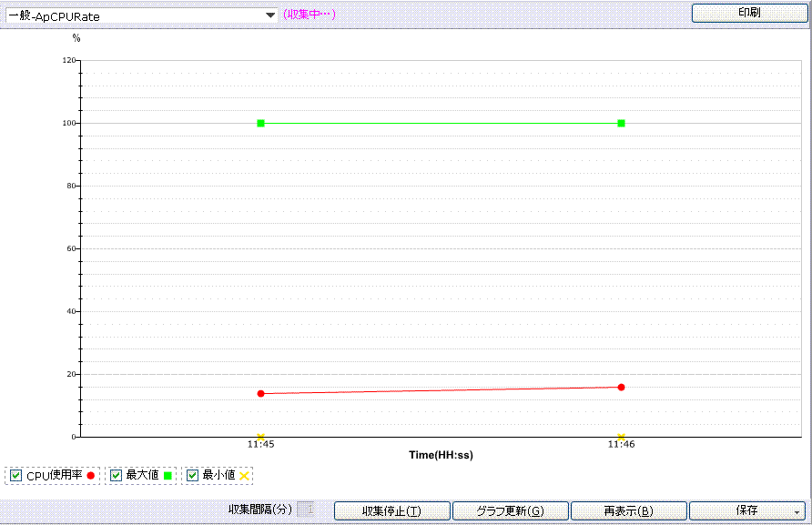Select the red CPU使用率 data point at 11:46
The width and height of the screenshot is (812, 525).
point(621,387)
